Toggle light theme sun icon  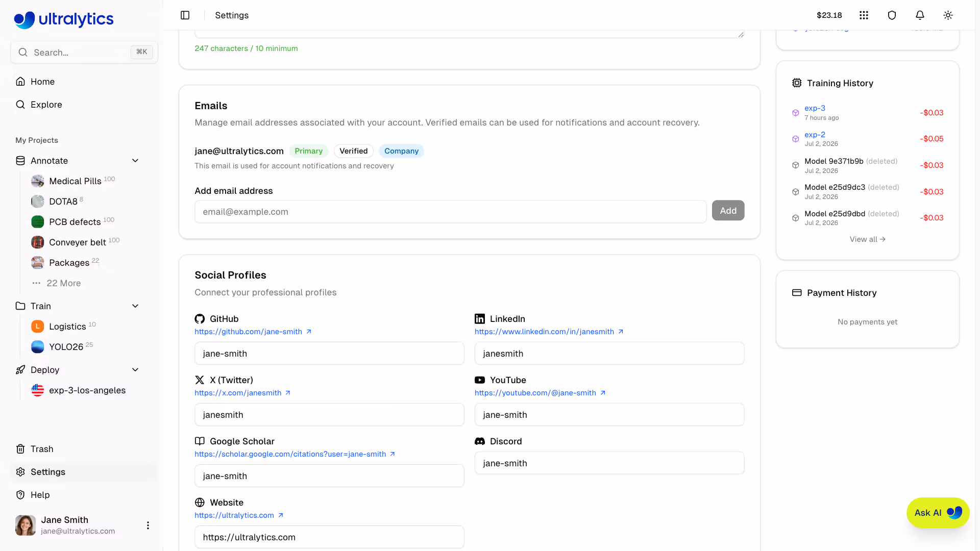(x=948, y=15)
